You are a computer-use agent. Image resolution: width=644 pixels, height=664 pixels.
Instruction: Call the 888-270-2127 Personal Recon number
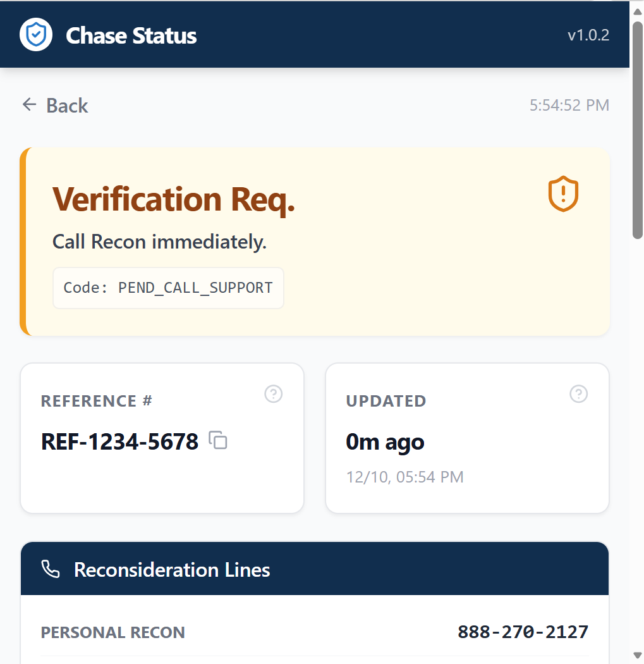pyautogui.click(x=523, y=632)
